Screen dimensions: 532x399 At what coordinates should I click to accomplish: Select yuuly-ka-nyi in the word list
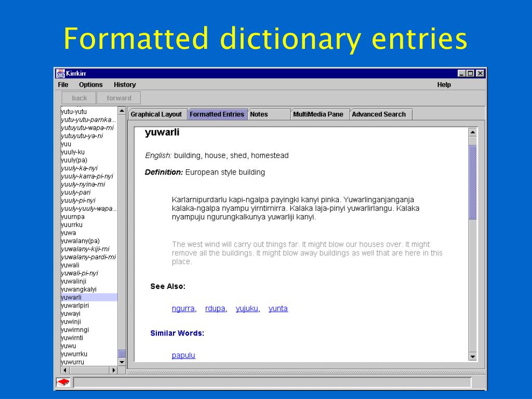pyautogui.click(x=89, y=168)
